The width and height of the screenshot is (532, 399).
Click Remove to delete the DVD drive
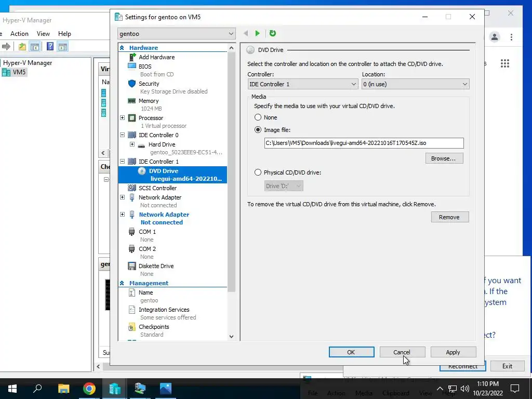450,217
